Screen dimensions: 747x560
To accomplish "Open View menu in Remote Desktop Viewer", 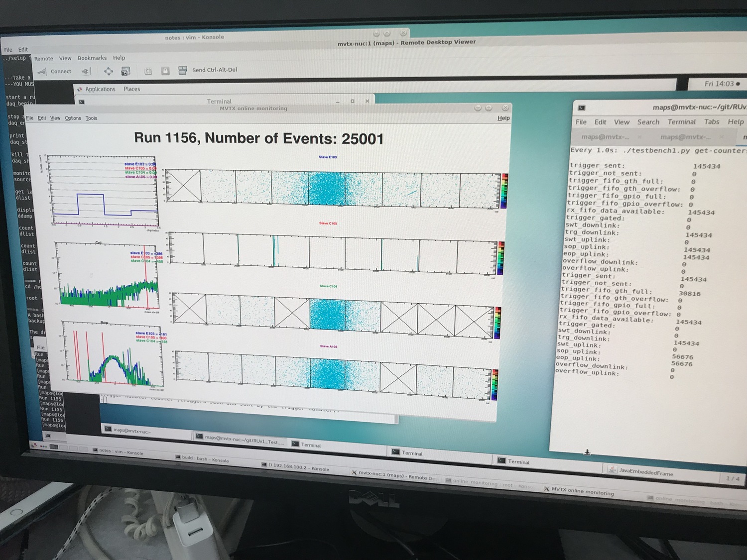I will click(65, 58).
